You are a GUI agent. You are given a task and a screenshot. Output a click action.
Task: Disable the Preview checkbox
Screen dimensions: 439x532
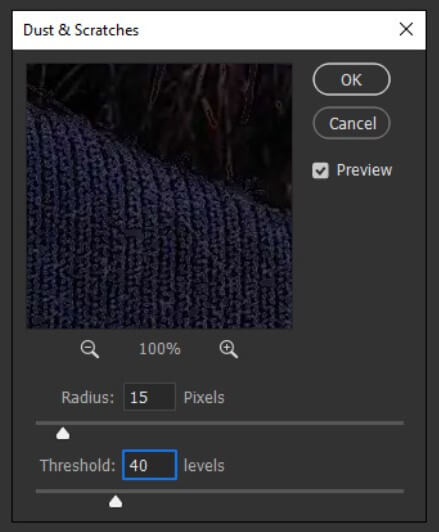(320, 170)
